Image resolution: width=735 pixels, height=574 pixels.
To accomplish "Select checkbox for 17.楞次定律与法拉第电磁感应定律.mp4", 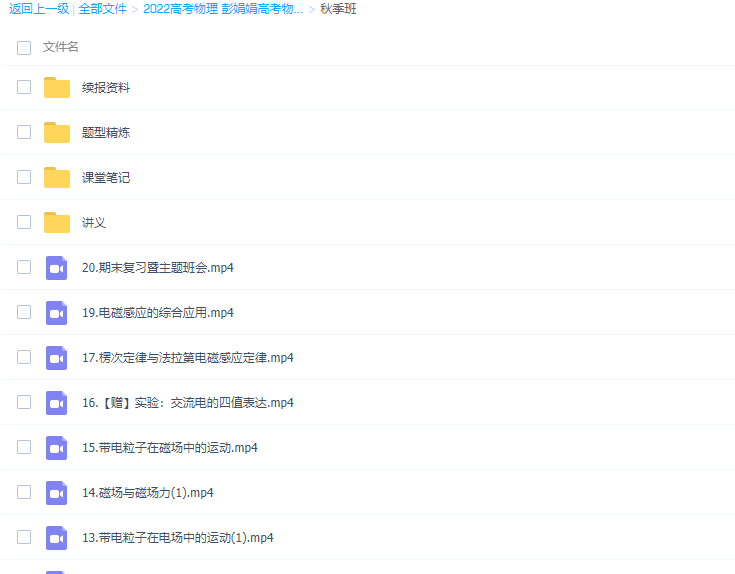I will tap(24, 358).
